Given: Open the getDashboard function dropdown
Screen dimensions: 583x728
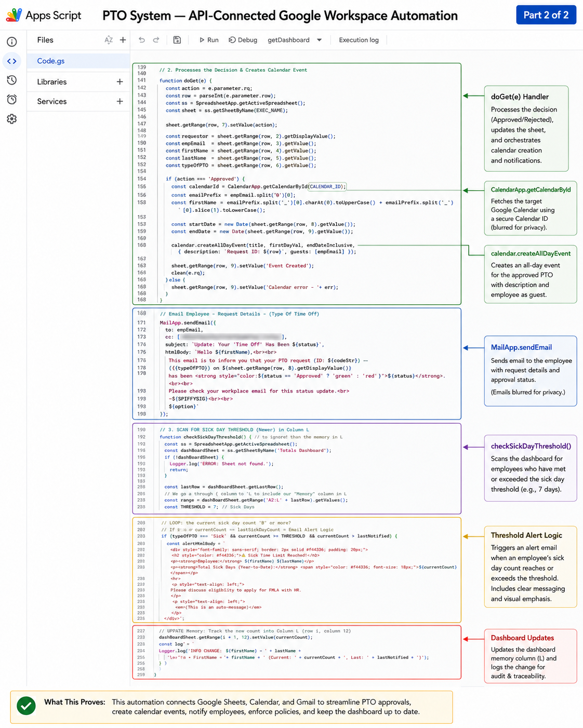Looking at the screenshot, I should (x=295, y=40).
